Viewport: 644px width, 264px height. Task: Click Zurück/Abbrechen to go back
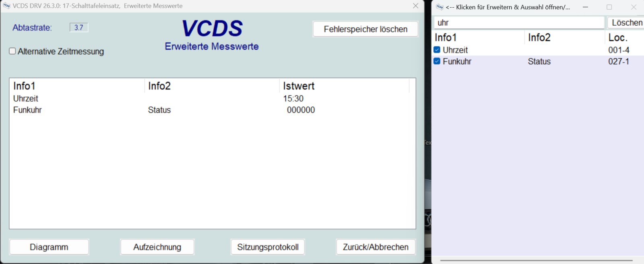pyautogui.click(x=376, y=247)
